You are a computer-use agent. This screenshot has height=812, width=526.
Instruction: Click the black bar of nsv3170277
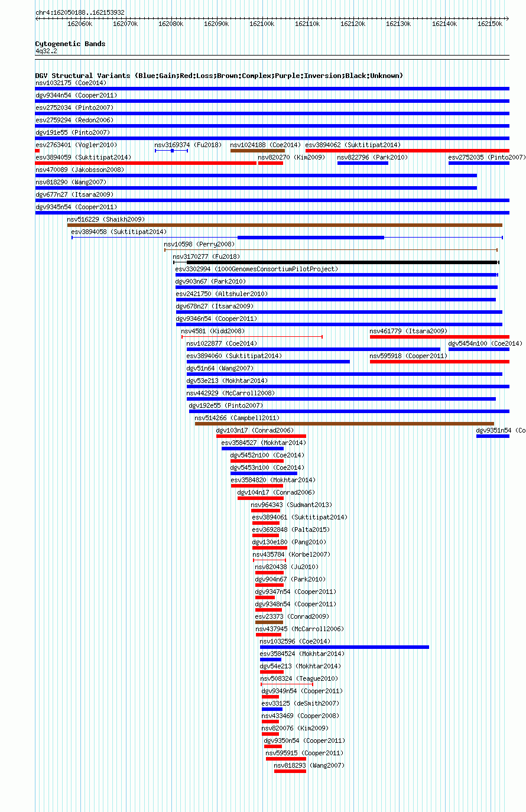coord(342,262)
